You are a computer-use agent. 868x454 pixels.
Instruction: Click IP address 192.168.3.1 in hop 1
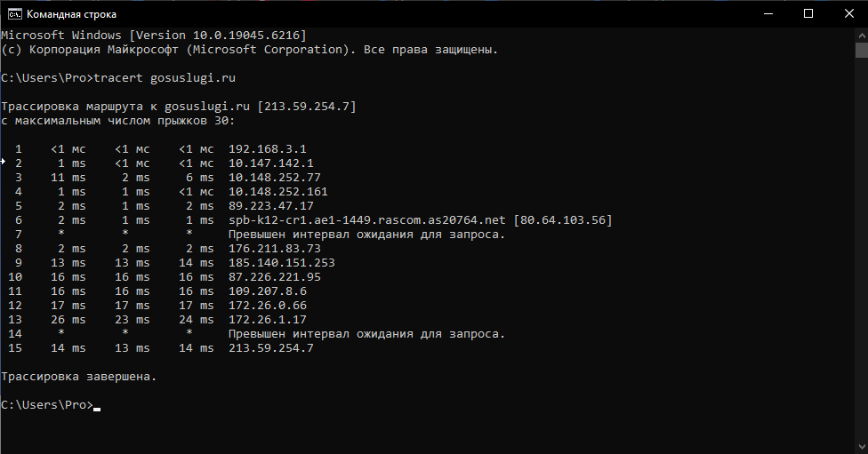click(x=268, y=149)
